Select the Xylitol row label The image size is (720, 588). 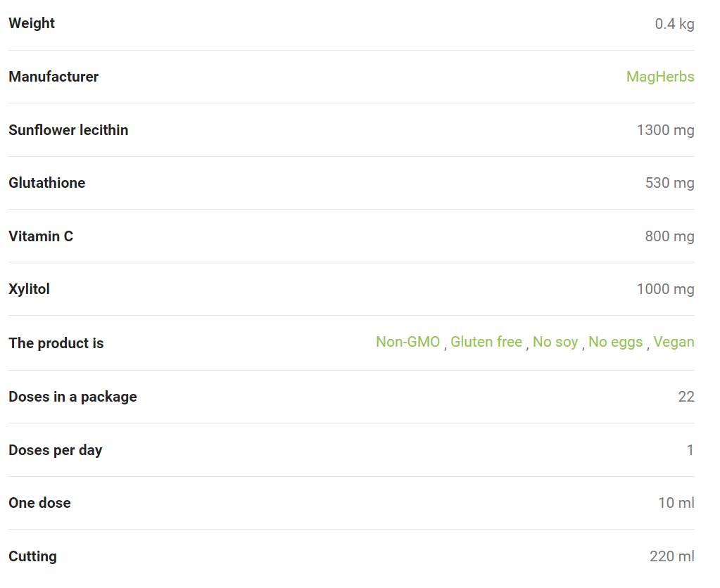[x=29, y=289]
